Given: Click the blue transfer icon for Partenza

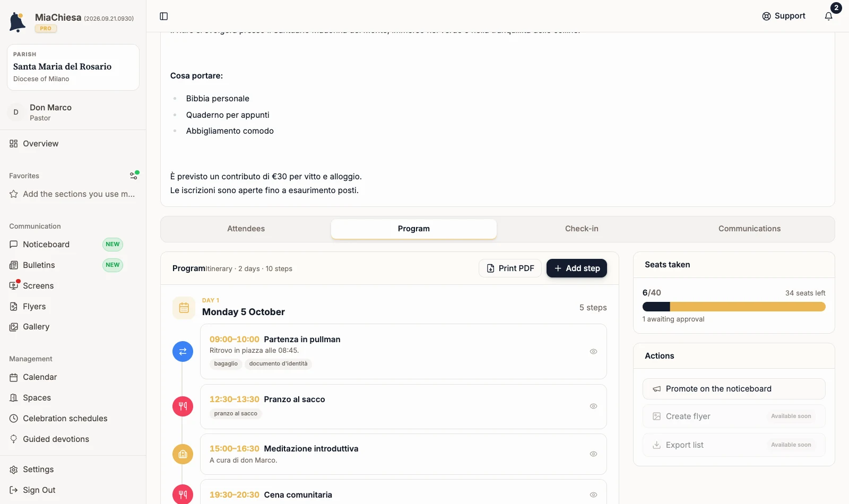Looking at the screenshot, I should 183,351.
